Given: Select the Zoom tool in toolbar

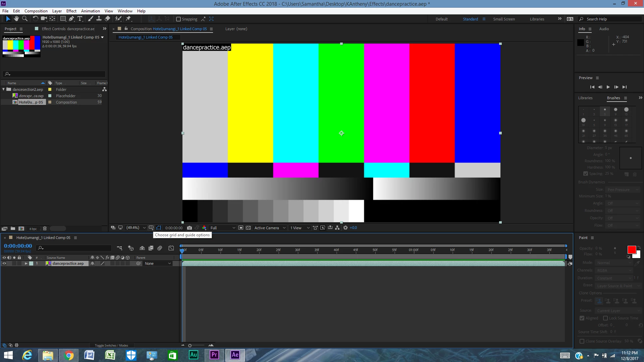Looking at the screenshot, I should coord(24,19).
